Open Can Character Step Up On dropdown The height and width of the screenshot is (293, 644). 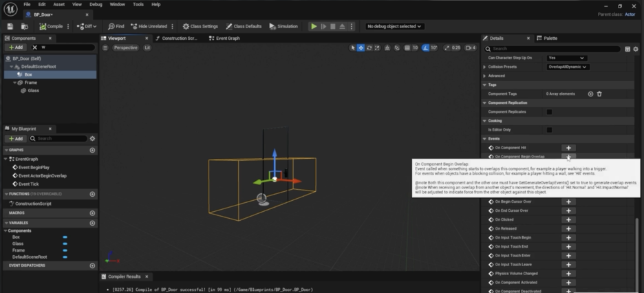566,58
